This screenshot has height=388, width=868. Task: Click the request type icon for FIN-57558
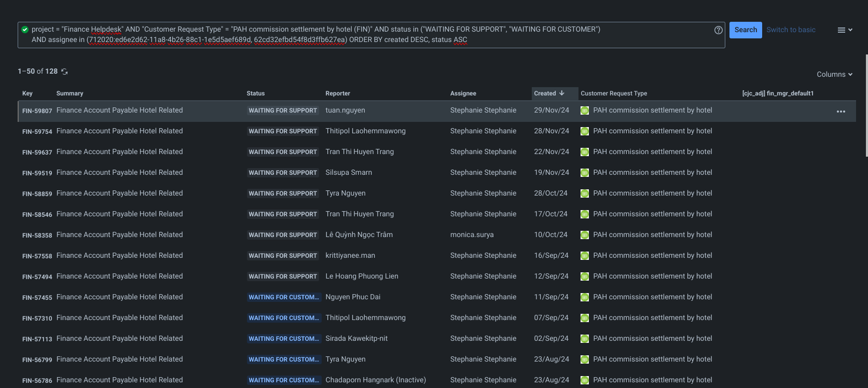click(585, 256)
